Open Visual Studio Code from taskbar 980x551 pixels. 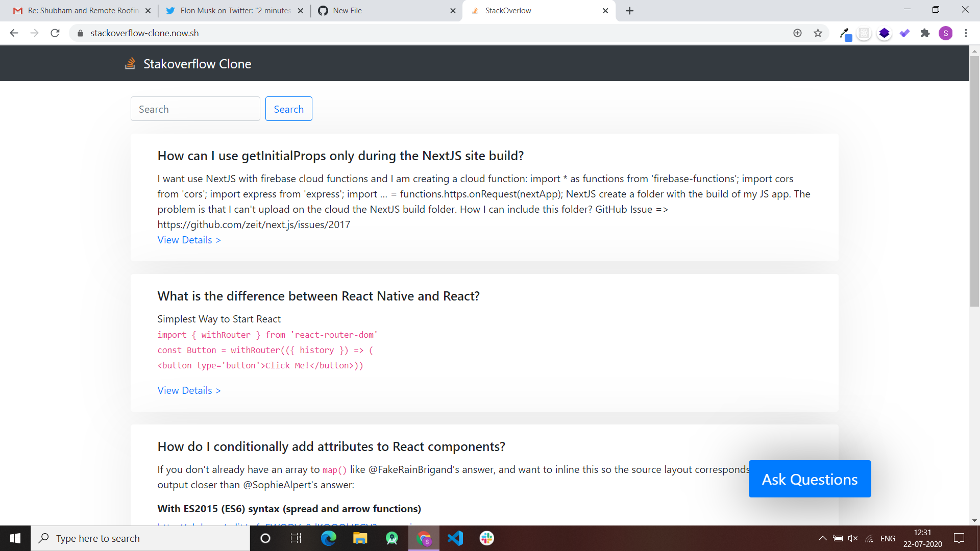pyautogui.click(x=455, y=538)
